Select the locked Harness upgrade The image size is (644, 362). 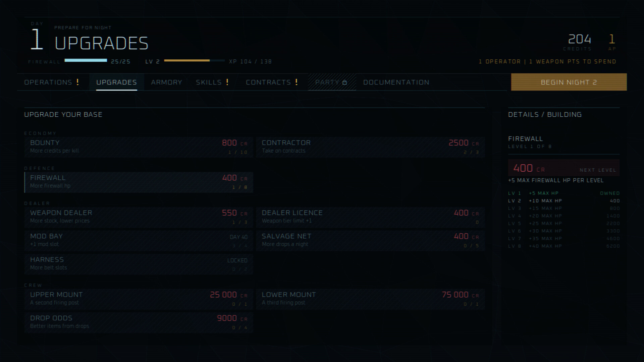coord(139,264)
